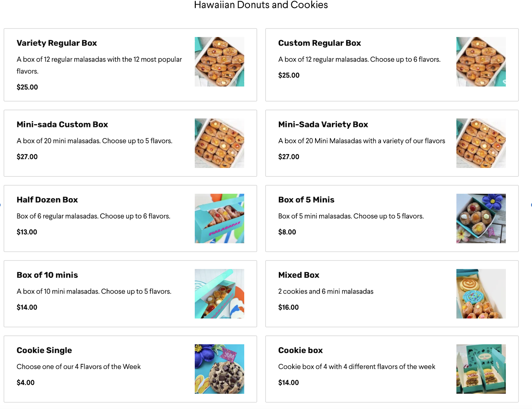Click the Mini-Sada Variety Box title
The height and width of the screenshot is (409, 532).
[x=323, y=125]
